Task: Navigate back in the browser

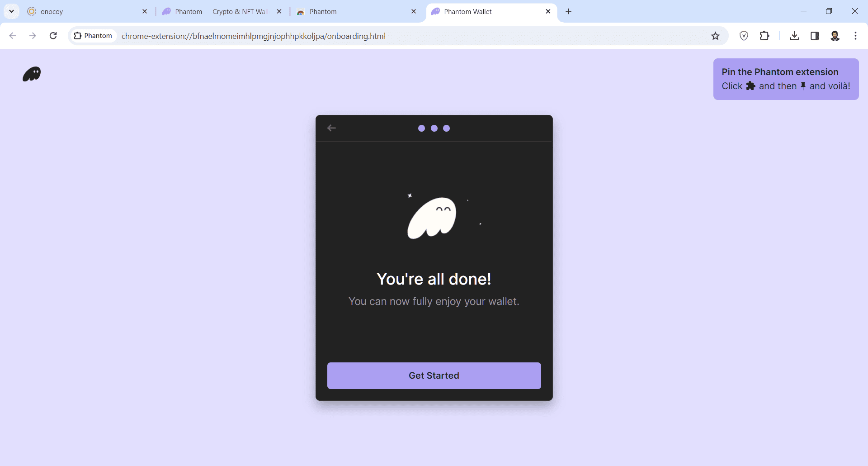Action: coord(13,36)
